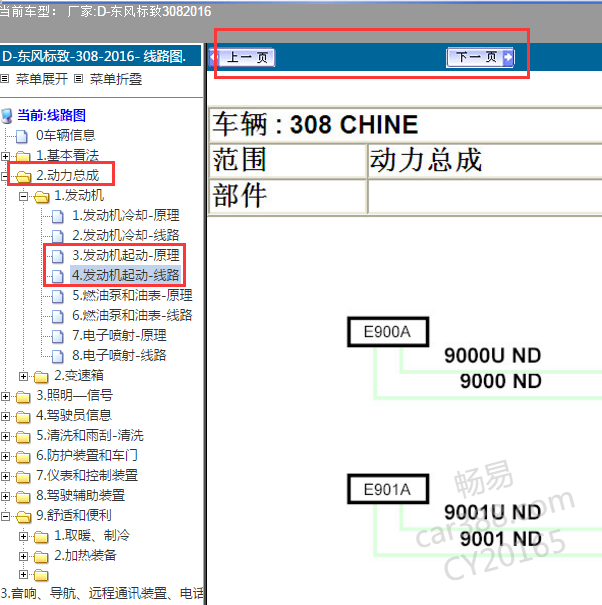Screen dimensions: 602x605
Task: Click page icon of 1.发动机冷却-原理
Action: tap(57, 216)
